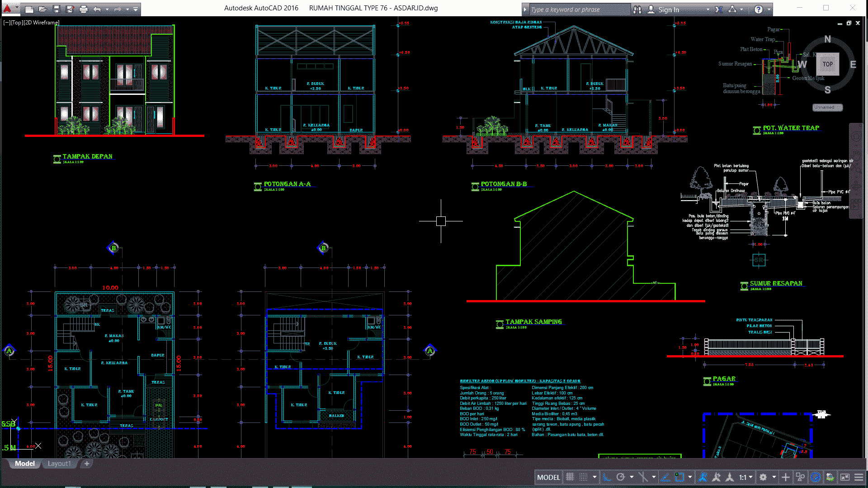Click the Plot printer icon
This screenshot has height=488, width=868.
click(83, 9)
